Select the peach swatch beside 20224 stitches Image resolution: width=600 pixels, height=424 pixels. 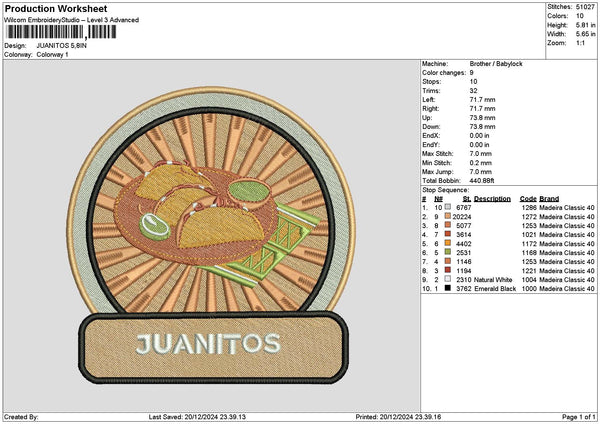[447, 216]
